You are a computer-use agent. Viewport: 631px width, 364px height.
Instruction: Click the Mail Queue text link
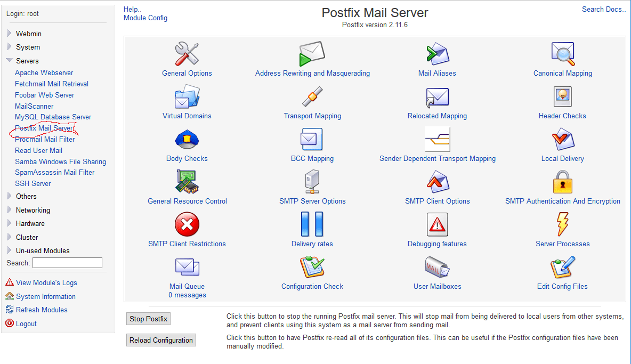tap(187, 286)
